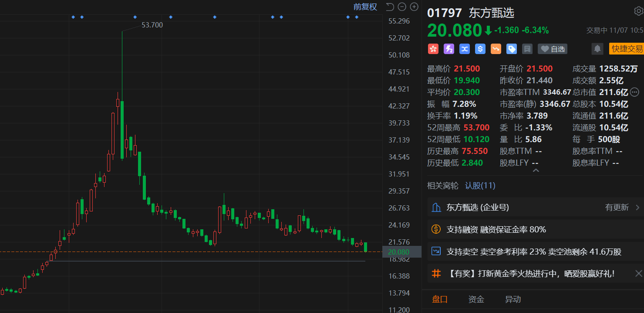The width and height of the screenshot is (644, 313).
Task: Click the blue X swap/compare icon
Action: point(465,49)
